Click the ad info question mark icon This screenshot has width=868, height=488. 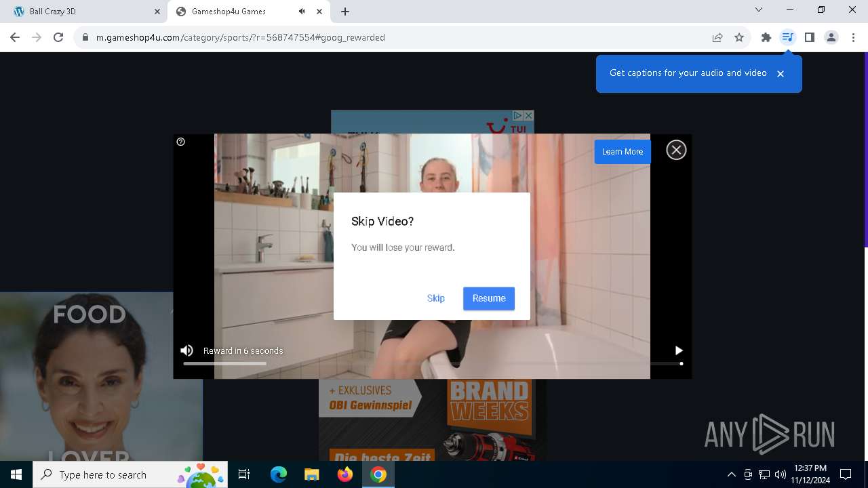click(x=180, y=142)
